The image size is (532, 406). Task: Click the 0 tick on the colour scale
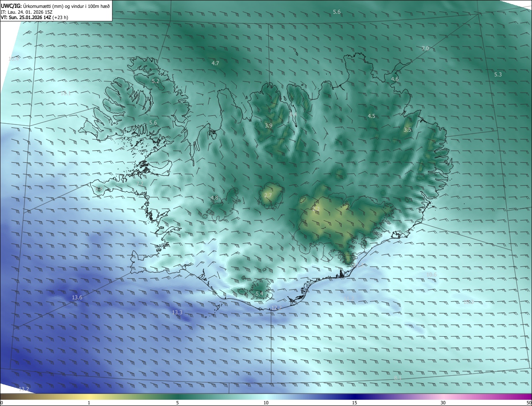tap(2, 403)
